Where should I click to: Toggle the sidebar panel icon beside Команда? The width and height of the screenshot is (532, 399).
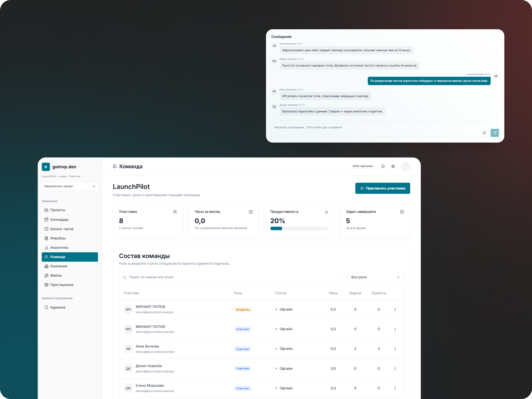tap(115, 166)
